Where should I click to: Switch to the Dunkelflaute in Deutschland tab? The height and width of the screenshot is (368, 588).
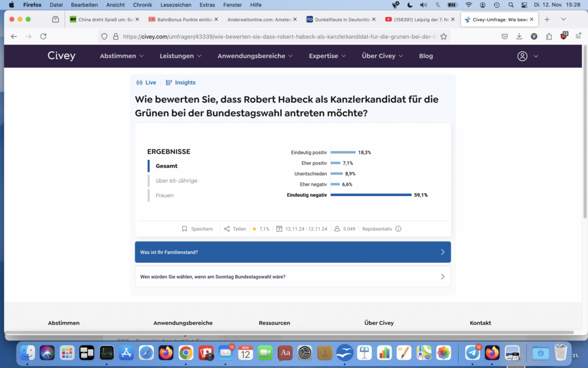pyautogui.click(x=339, y=19)
